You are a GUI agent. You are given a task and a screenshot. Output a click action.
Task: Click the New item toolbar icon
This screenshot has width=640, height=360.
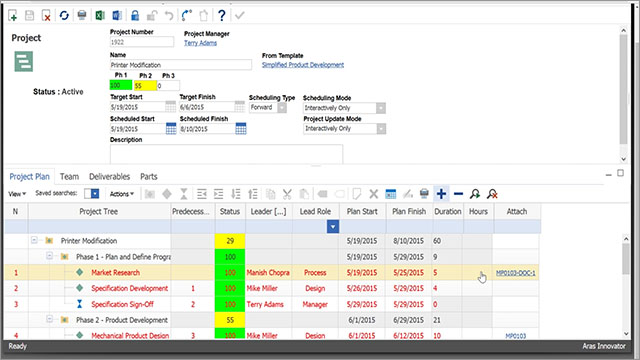pyautogui.click(x=13, y=16)
